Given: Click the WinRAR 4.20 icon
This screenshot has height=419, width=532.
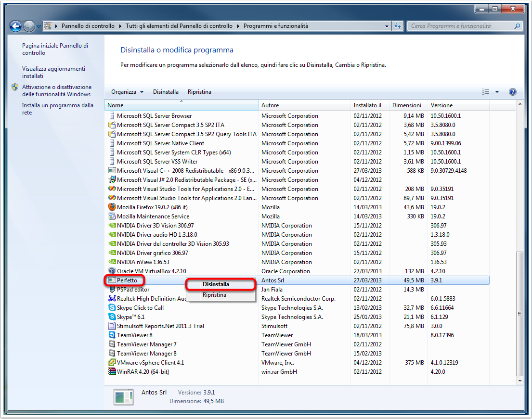Looking at the screenshot, I should pos(112,371).
